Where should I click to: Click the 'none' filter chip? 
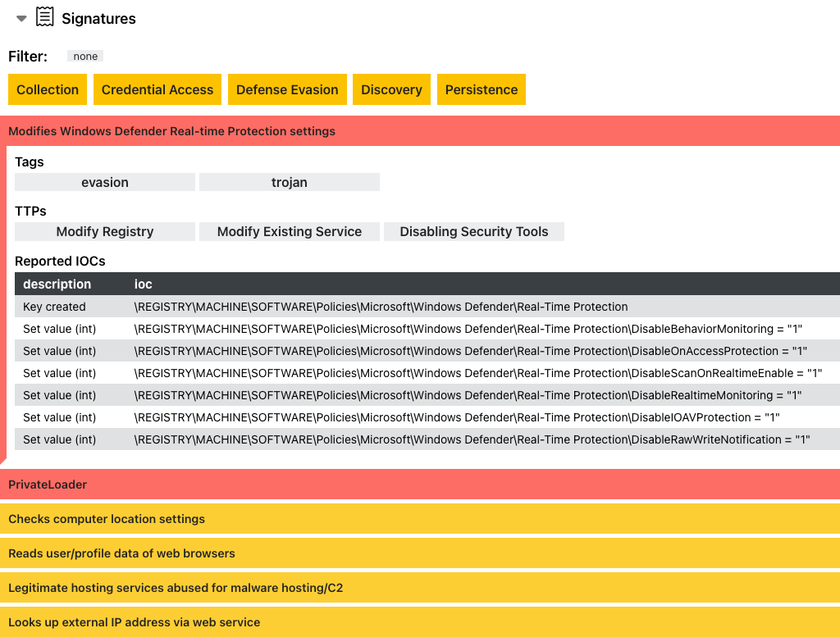85,56
